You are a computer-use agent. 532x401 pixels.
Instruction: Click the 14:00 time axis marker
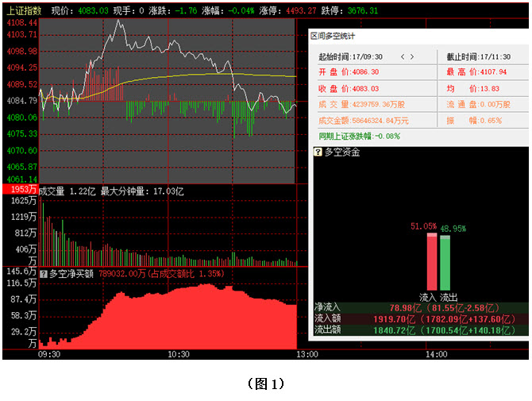coord(437,354)
